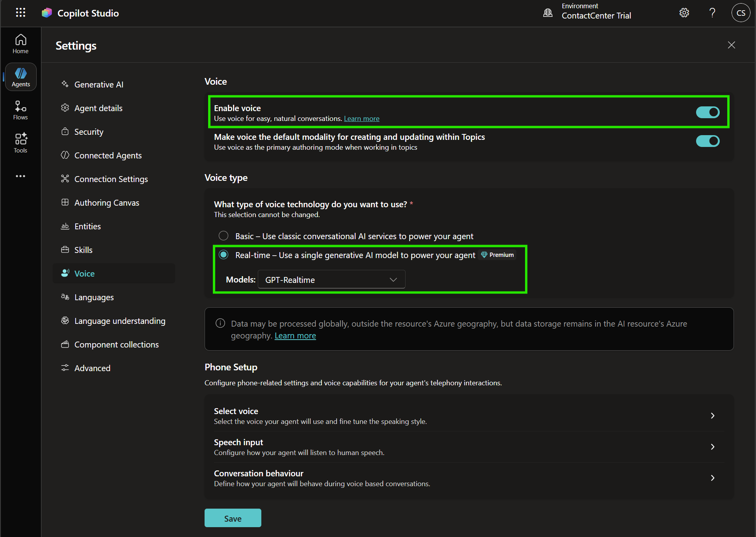Click the Speech input title
The width and height of the screenshot is (756, 537).
tap(238, 442)
